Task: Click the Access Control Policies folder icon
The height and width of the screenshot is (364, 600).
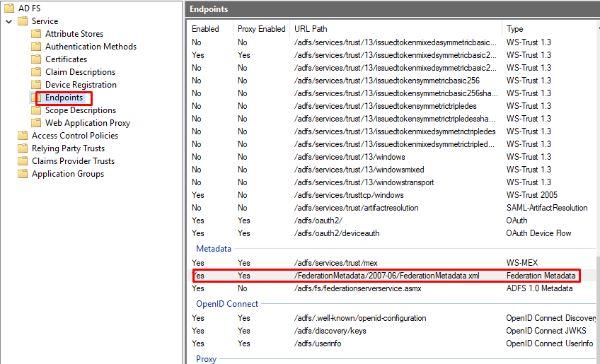Action: pos(23,136)
